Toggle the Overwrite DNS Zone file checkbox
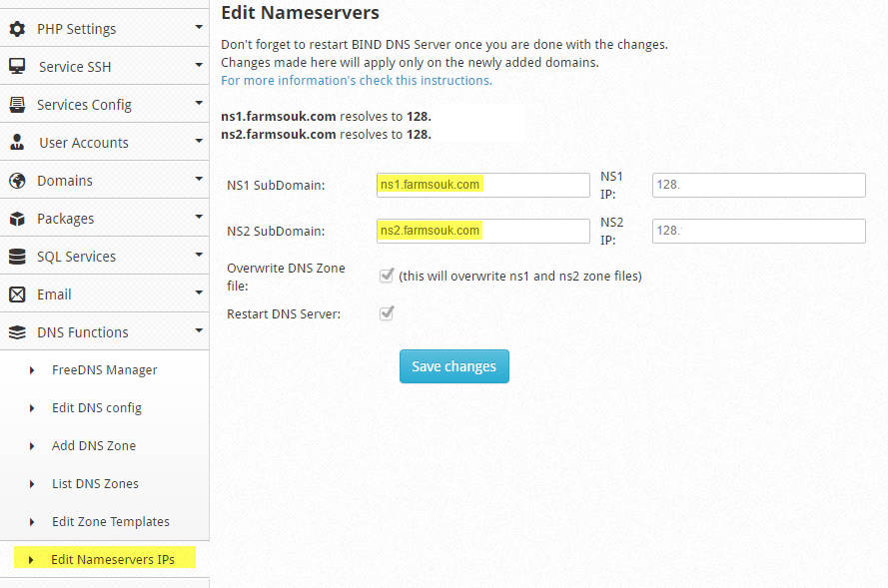 (387, 276)
